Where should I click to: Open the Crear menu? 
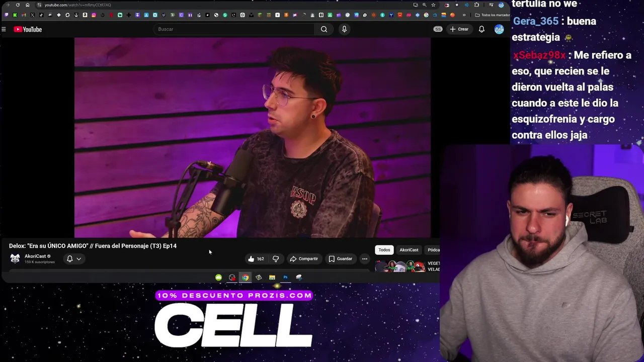point(459,29)
